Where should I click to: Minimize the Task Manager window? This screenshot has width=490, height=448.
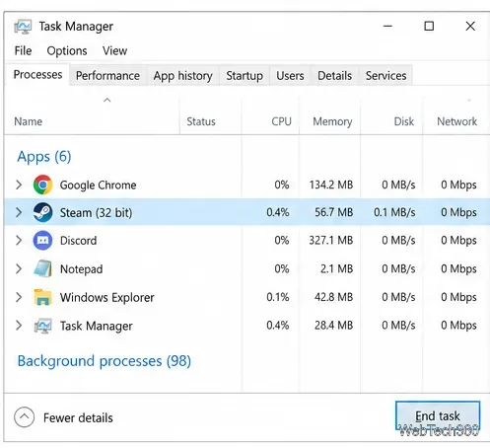[x=387, y=26]
